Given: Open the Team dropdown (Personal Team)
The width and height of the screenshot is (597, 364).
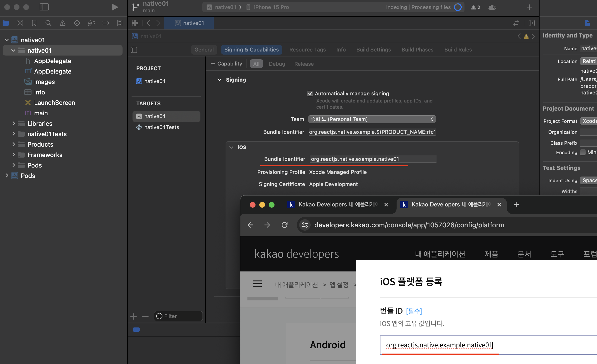Looking at the screenshot, I should (x=372, y=119).
